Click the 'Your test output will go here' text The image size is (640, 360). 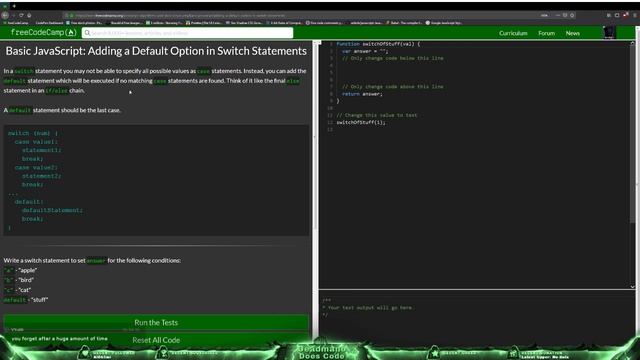(369, 308)
